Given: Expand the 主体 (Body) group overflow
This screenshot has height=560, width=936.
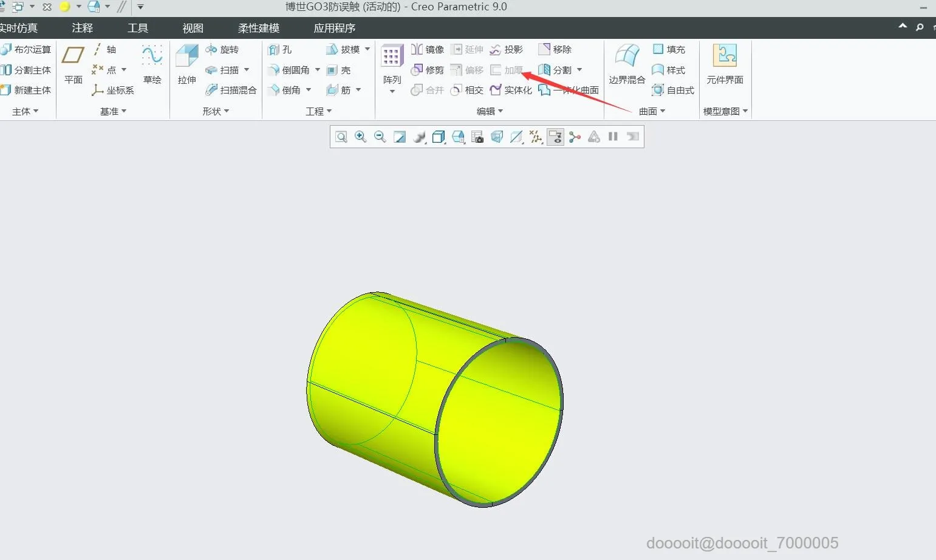Looking at the screenshot, I should pyautogui.click(x=26, y=111).
